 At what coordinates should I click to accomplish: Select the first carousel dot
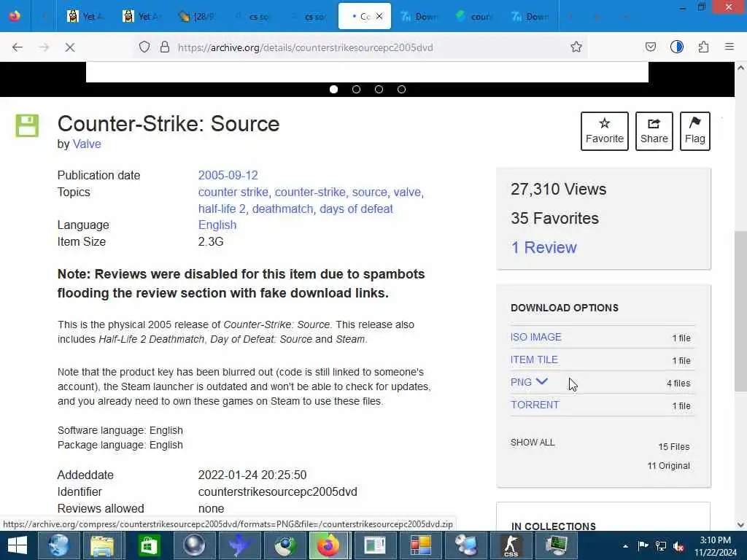(x=333, y=90)
